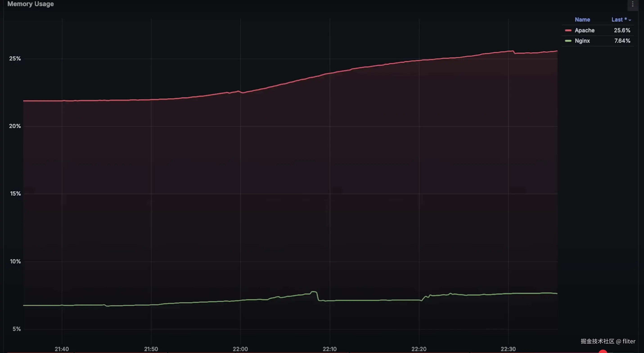
Task: Click the red dot at bottom edge
Action: (x=603, y=351)
